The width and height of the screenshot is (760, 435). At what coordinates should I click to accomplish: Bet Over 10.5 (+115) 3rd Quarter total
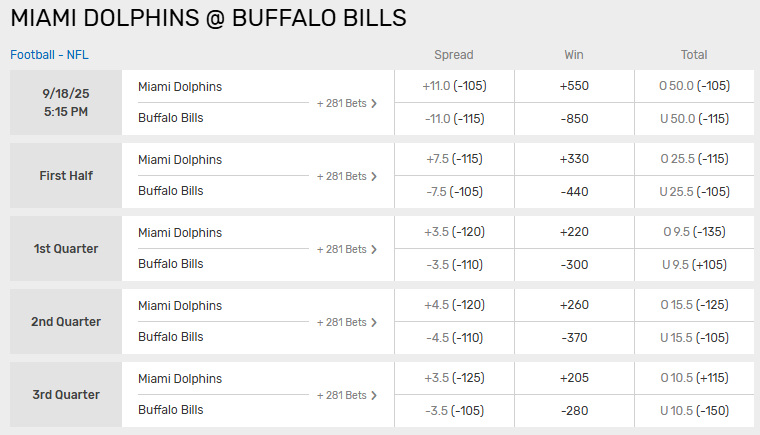694,378
